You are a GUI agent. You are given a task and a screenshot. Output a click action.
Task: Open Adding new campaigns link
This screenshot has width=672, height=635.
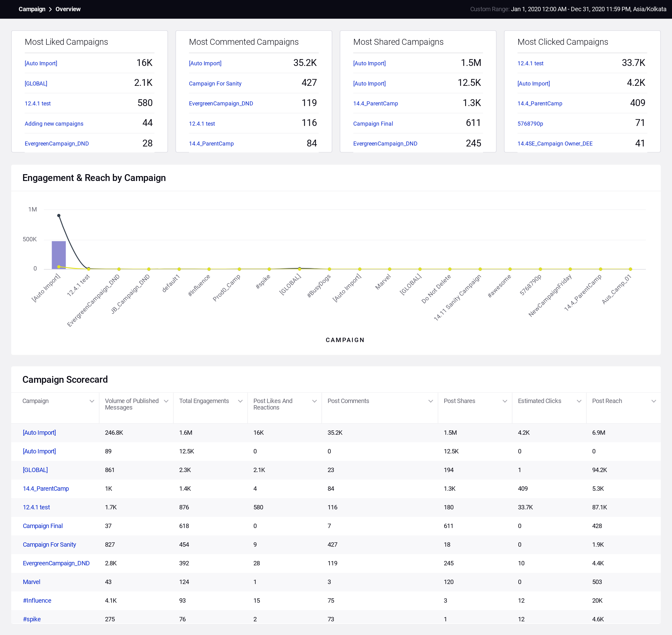point(54,123)
